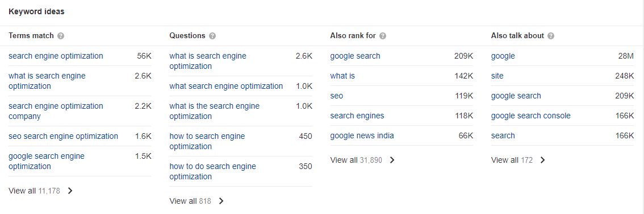Click help icon next to Terms match

coord(61,36)
